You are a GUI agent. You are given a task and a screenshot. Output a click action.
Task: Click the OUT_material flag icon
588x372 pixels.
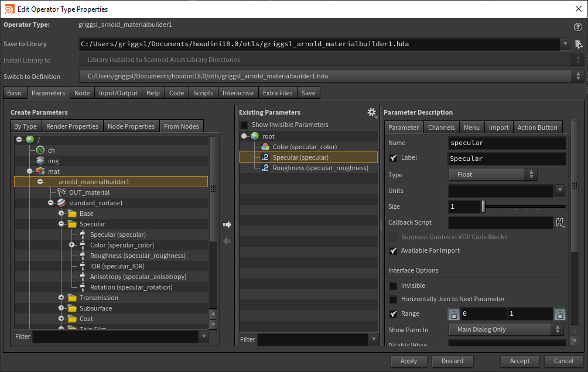tap(61, 192)
